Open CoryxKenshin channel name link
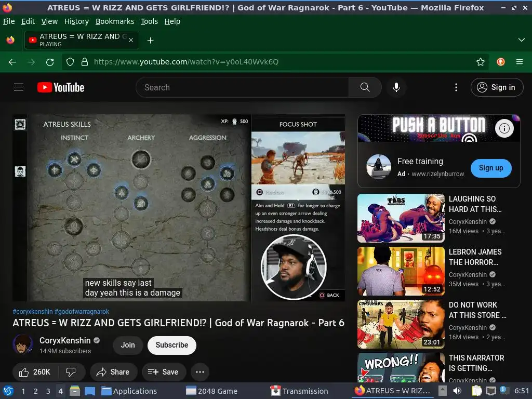The image size is (532, 399). coord(65,340)
